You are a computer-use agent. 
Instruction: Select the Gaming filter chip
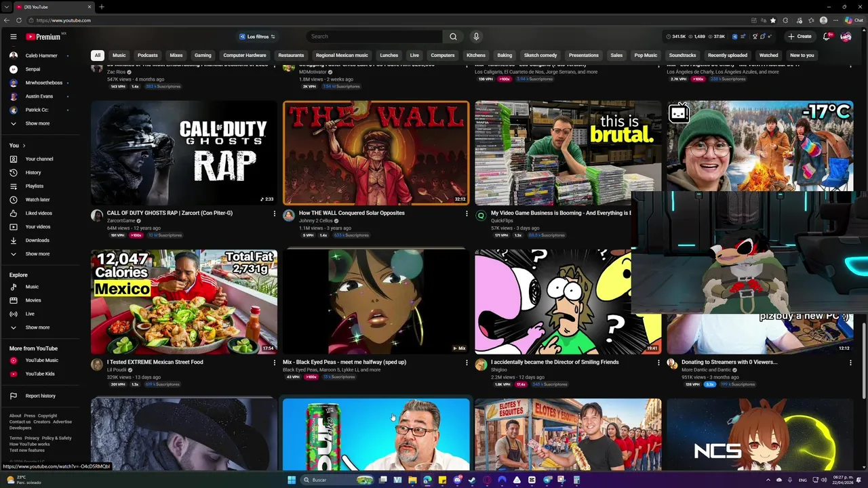(x=203, y=56)
